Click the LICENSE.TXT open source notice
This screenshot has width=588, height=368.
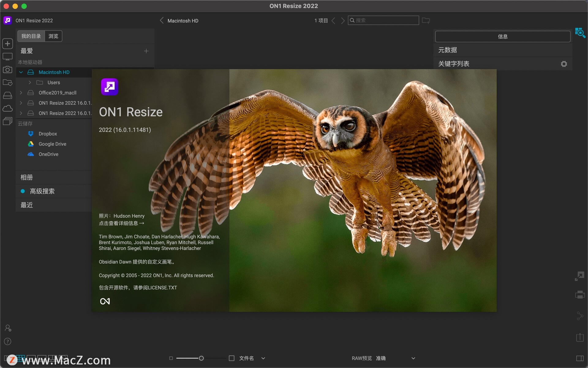tap(138, 288)
